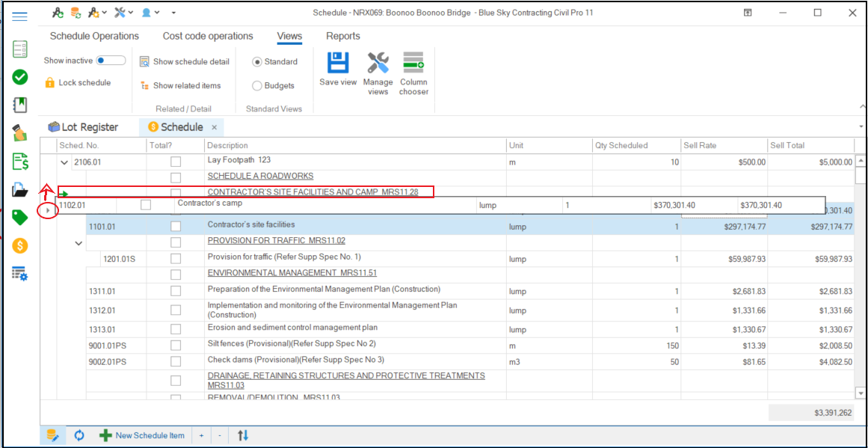Check Total box for SCHEDULE A ROADWORKS
Image resolution: width=868 pixels, height=448 pixels.
coord(176,178)
